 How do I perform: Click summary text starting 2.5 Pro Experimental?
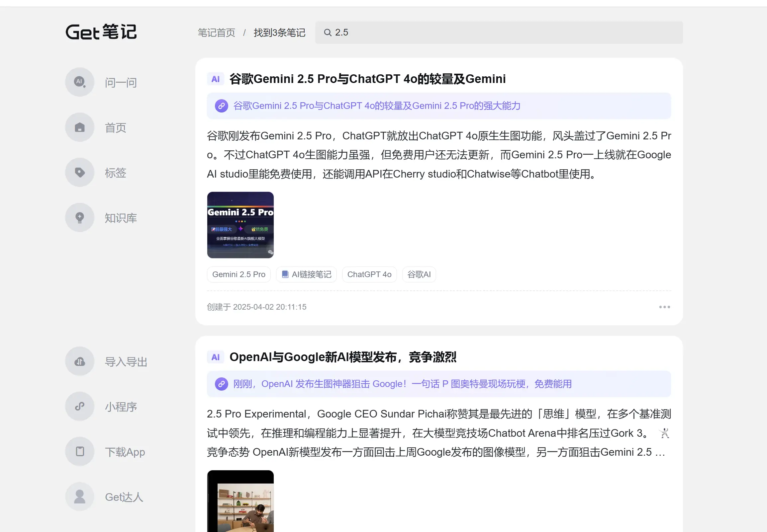tap(439, 433)
